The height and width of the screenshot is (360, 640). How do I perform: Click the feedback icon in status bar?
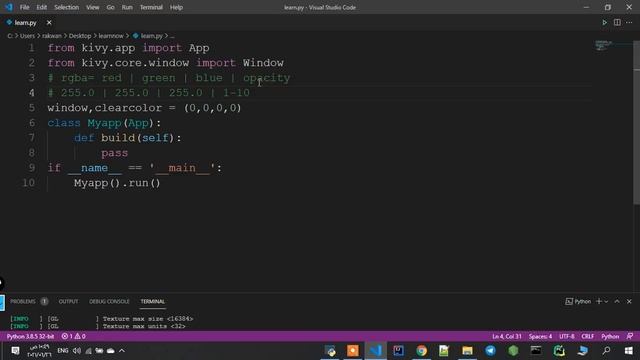pyautogui.click(x=630, y=337)
